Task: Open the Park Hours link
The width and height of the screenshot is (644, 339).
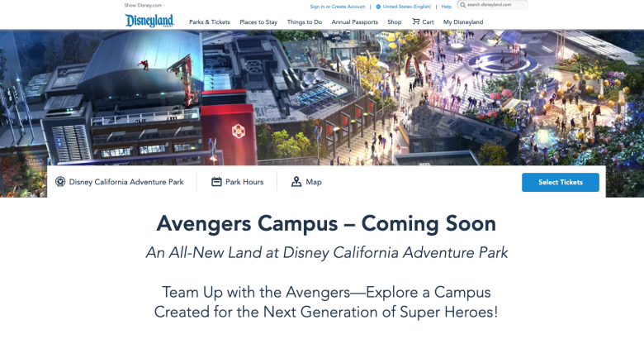Action: 244,182
